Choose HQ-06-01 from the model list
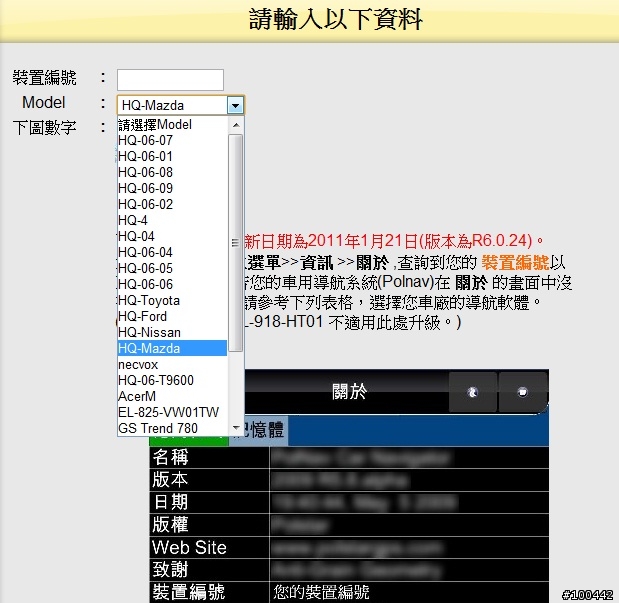This screenshot has height=603, width=619. (172, 157)
